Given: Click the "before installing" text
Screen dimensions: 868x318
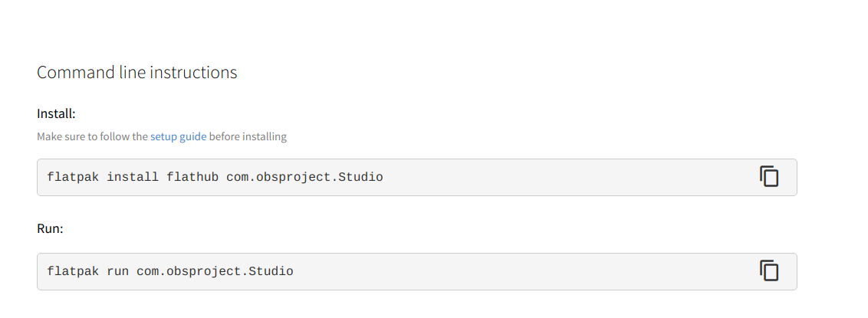Looking at the screenshot, I should [248, 136].
